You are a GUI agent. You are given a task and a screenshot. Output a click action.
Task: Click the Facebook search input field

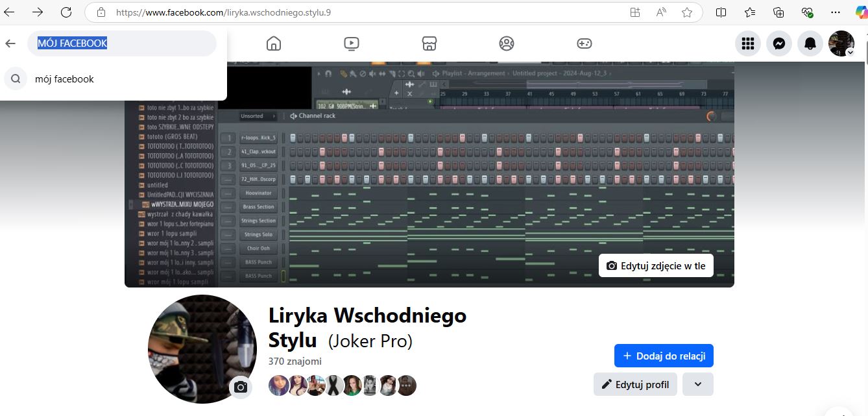pos(122,43)
